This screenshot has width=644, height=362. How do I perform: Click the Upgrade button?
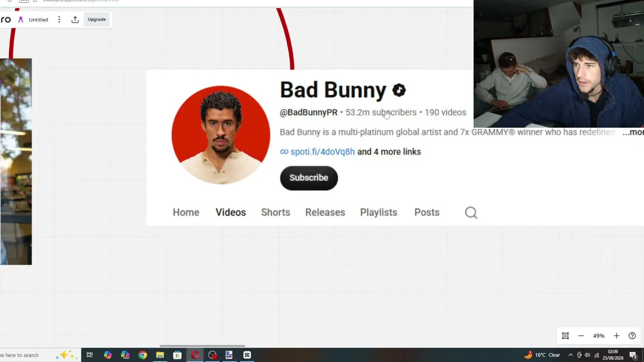(x=97, y=20)
